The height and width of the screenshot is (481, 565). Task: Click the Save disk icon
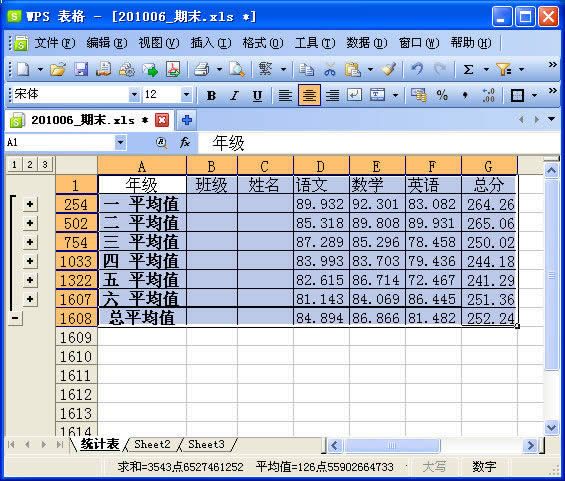tap(81, 69)
